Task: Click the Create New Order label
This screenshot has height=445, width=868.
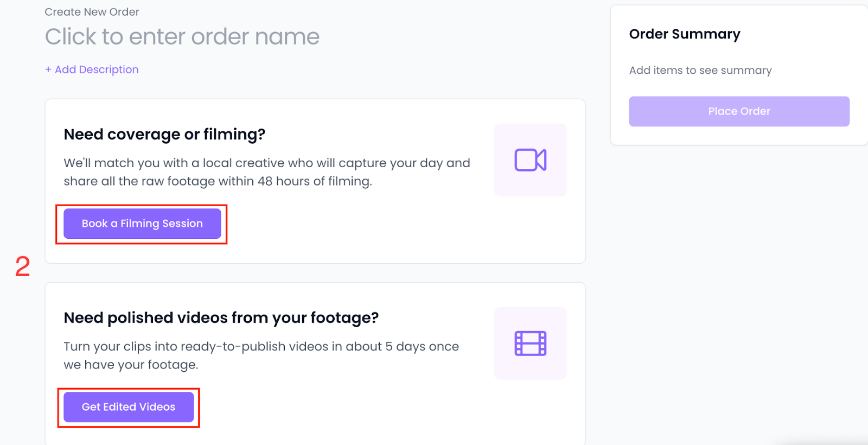Action: pos(92,12)
